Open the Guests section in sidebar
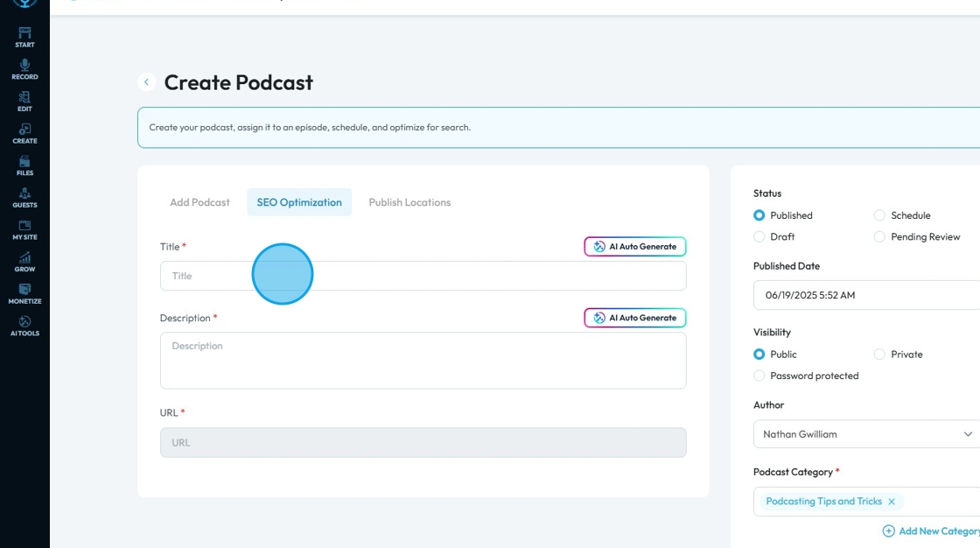The image size is (980, 548). pos(24,198)
